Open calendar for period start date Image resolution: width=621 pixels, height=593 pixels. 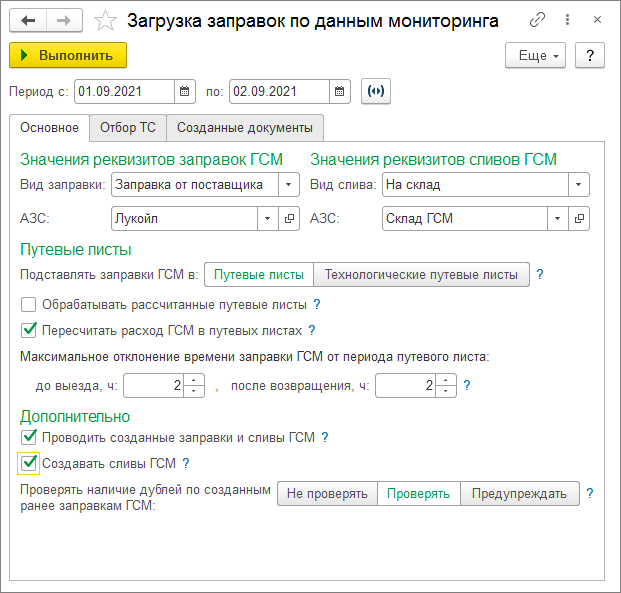click(184, 91)
